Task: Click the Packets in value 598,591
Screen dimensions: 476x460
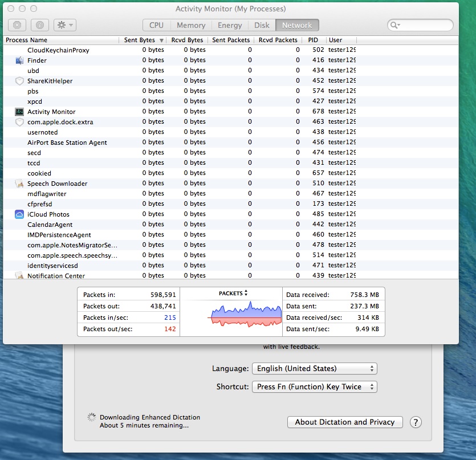Action: (x=163, y=295)
